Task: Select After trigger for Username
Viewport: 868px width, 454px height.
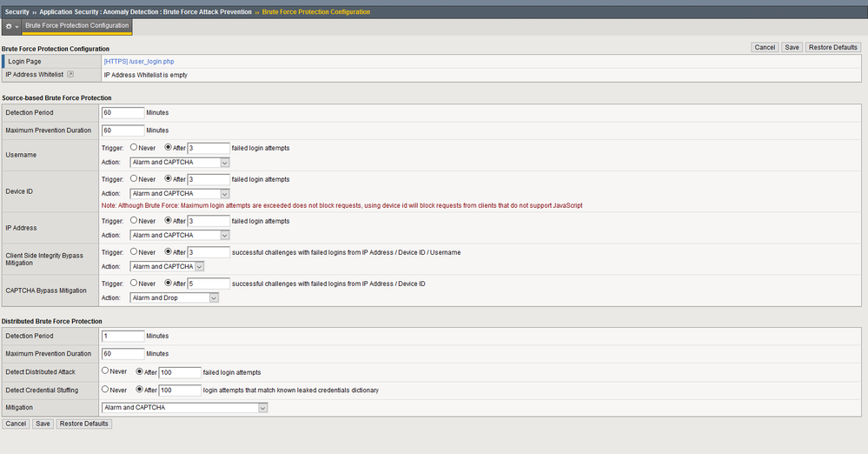Action: pyautogui.click(x=169, y=148)
